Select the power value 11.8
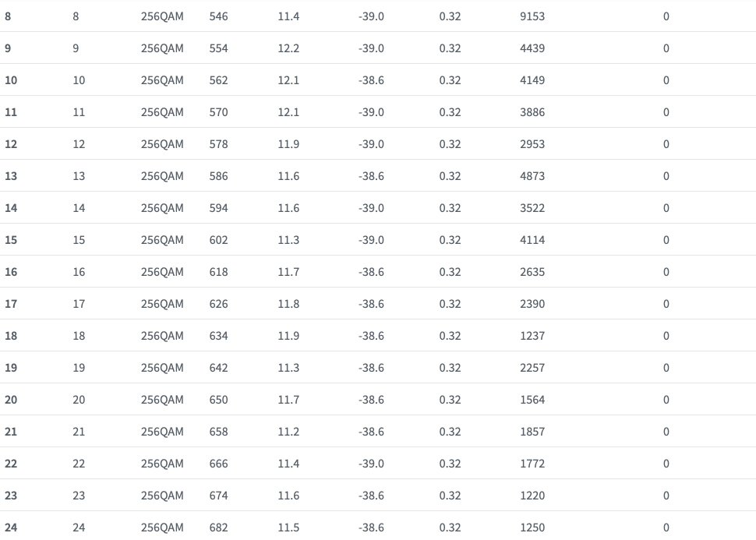Image resolution: width=756 pixels, height=540 pixels. tap(288, 304)
